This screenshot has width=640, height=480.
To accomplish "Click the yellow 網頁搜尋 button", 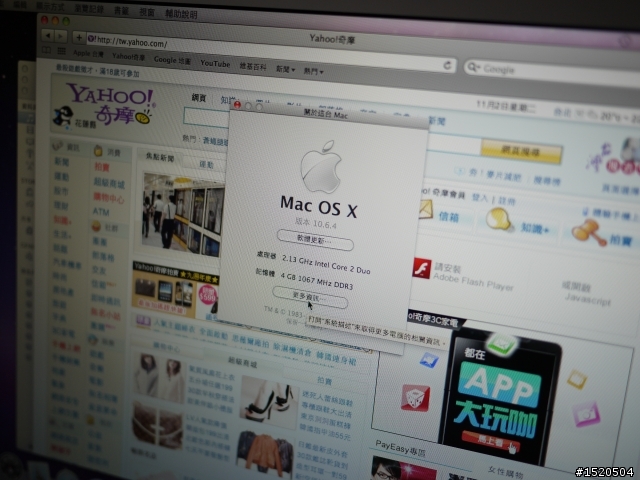I will (x=521, y=151).
